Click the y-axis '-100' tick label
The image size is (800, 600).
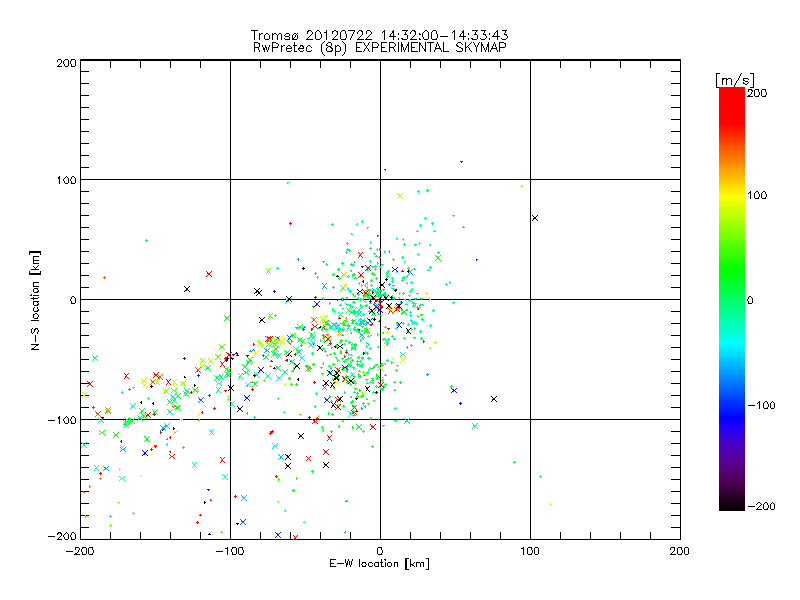tap(62, 420)
